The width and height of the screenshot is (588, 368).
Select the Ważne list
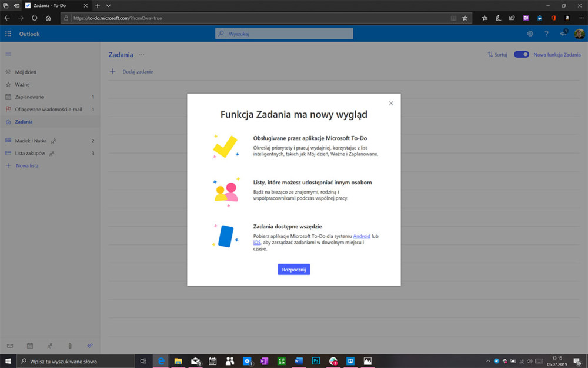click(x=50, y=84)
